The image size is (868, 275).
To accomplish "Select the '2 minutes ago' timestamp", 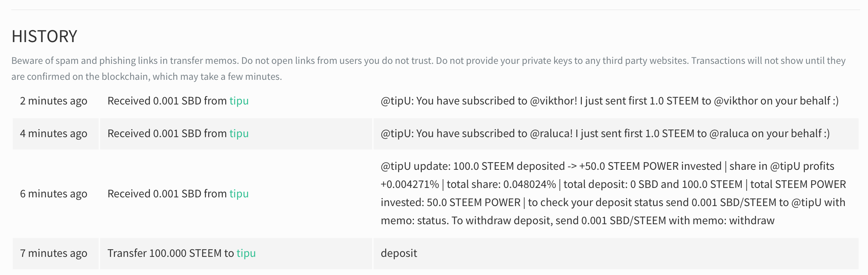I will pos(54,101).
